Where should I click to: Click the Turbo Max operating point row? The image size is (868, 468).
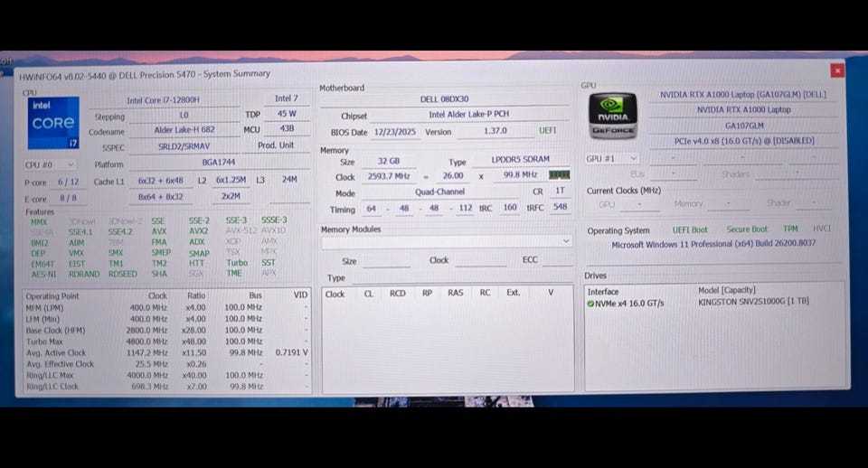tap(166, 342)
